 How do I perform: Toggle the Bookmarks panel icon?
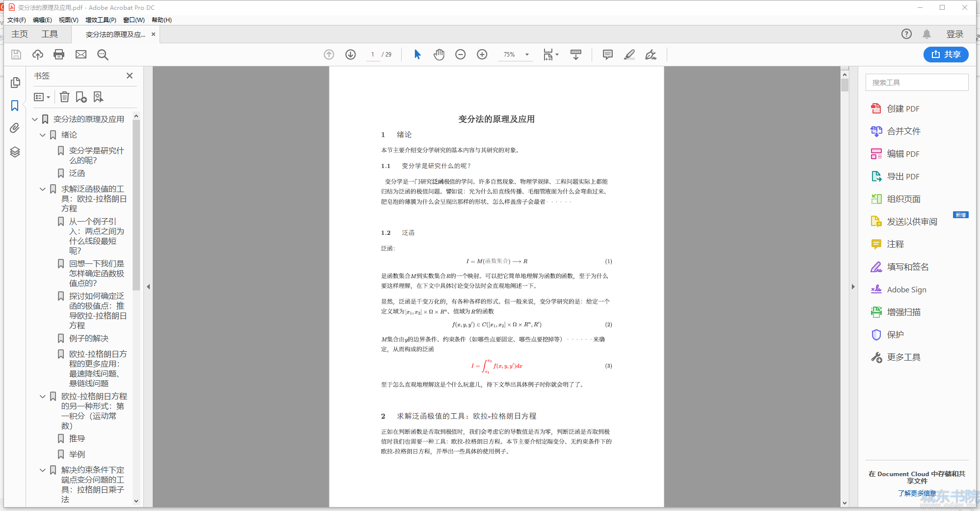click(15, 106)
